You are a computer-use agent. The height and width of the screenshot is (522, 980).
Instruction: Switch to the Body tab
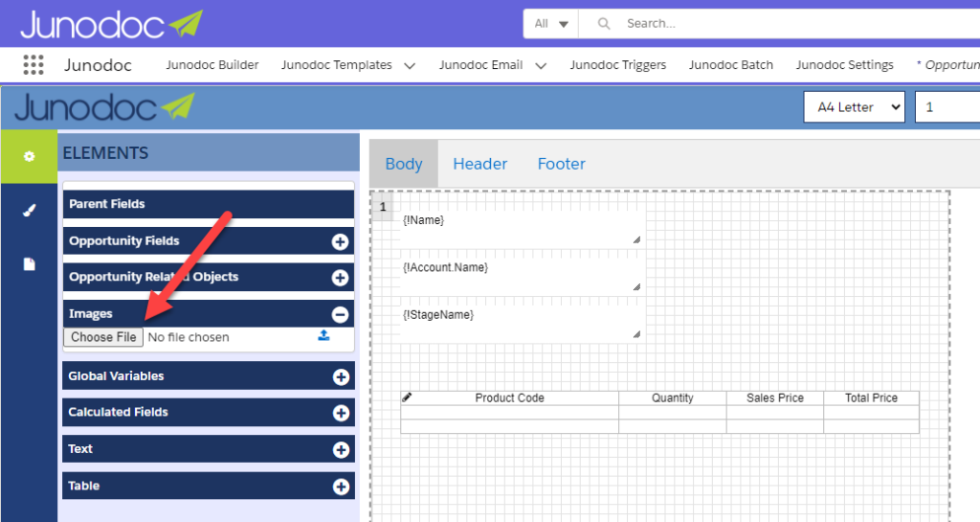tap(404, 164)
